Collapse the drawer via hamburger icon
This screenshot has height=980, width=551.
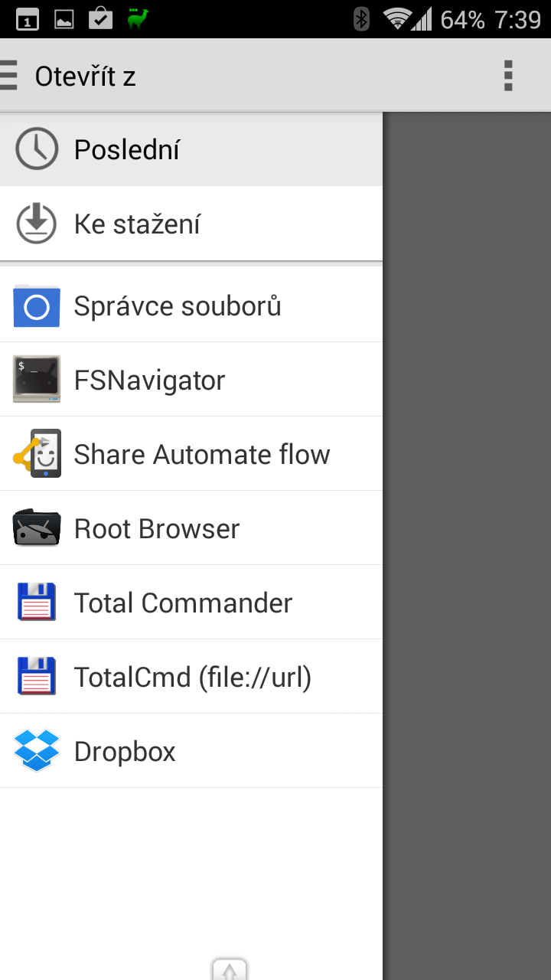[x=8, y=76]
